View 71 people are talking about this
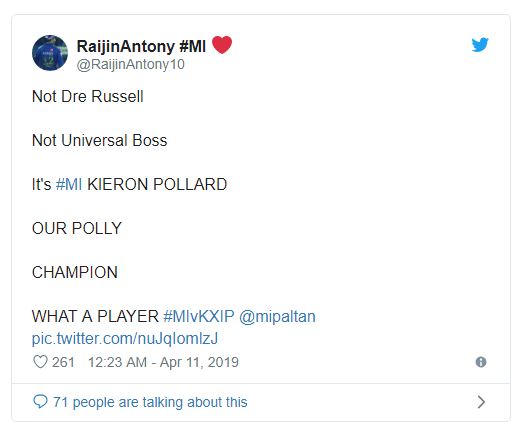 point(150,402)
